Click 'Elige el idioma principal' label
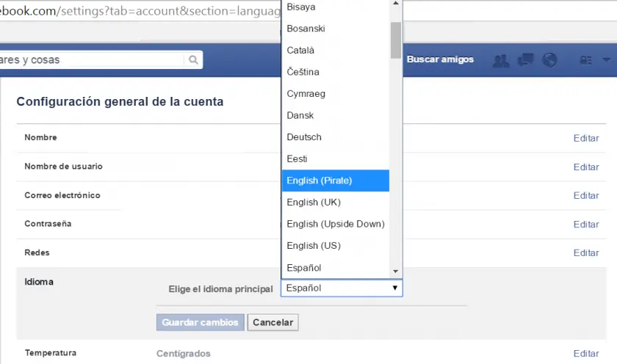This screenshot has height=364, width=617. click(221, 289)
